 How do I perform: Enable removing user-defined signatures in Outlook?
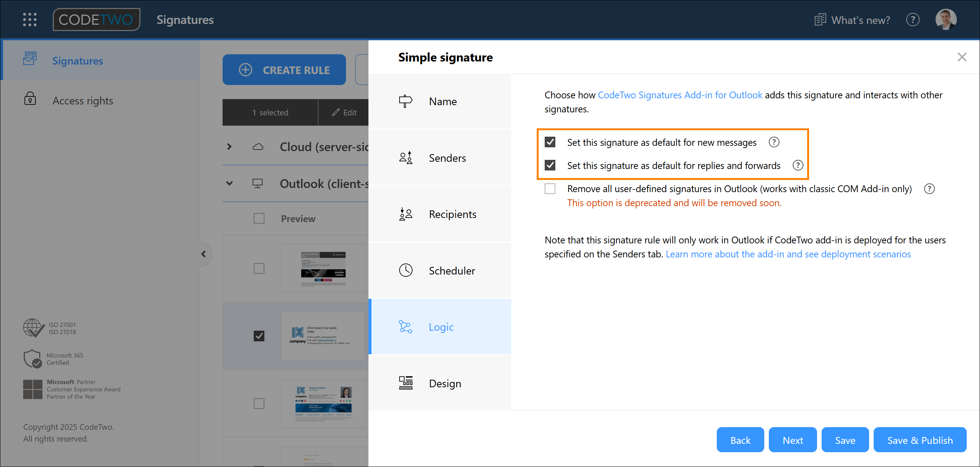point(550,188)
